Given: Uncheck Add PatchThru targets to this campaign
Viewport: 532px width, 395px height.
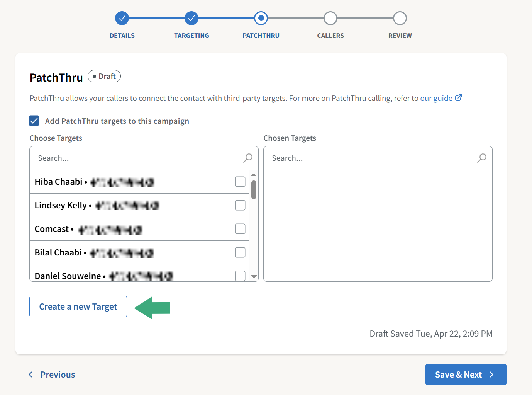Looking at the screenshot, I should [34, 121].
